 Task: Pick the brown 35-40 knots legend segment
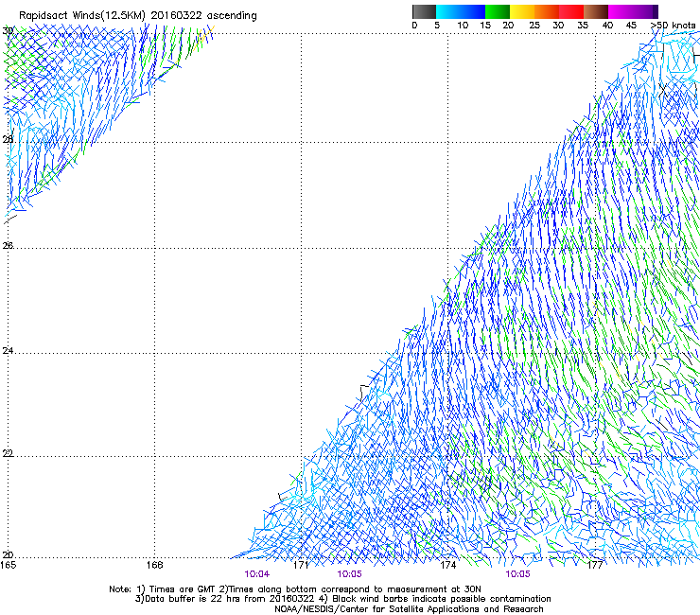click(596, 11)
